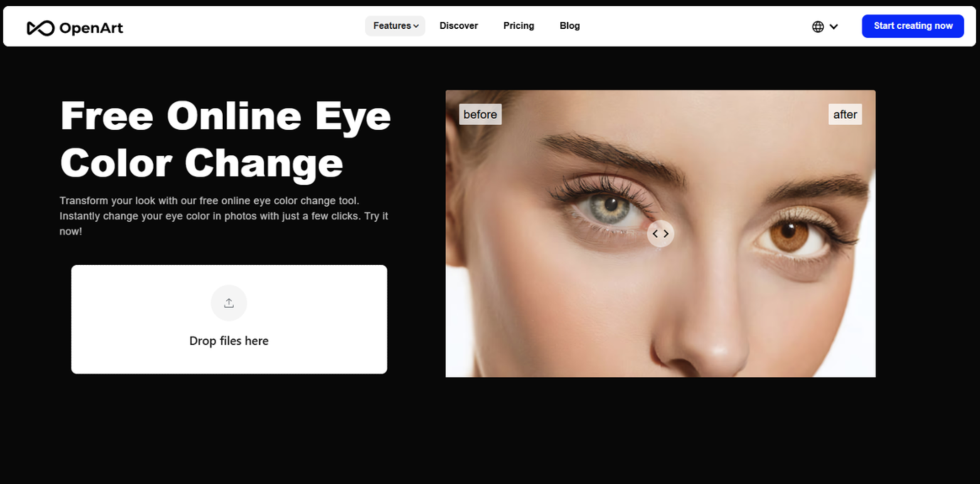Go to the Discover page
Screen dimensions: 980x484
[x=458, y=26]
